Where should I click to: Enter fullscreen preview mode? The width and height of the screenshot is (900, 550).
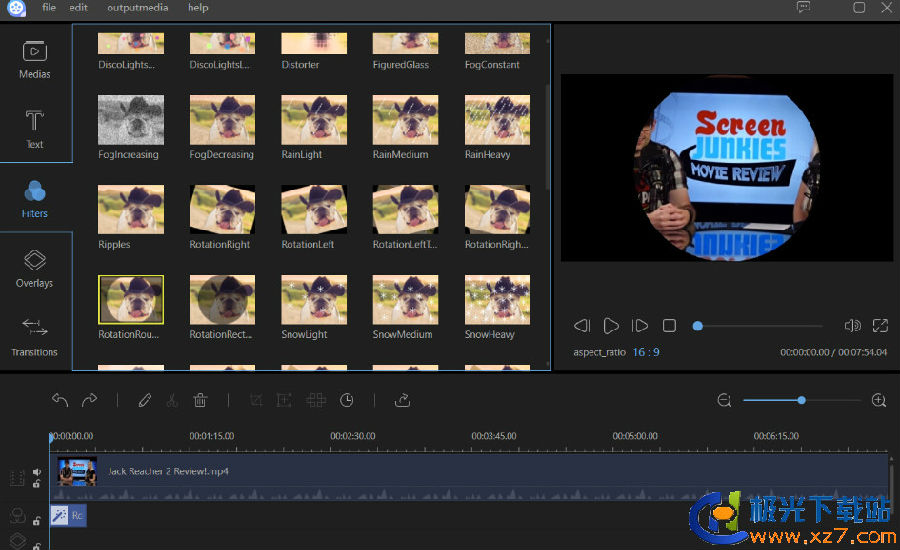(x=880, y=326)
